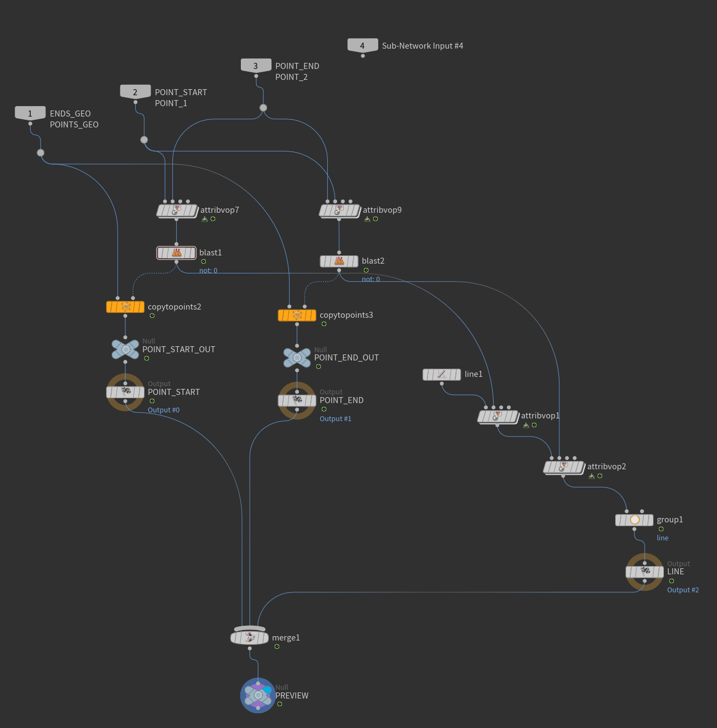Click sub-network input 1 ENDS_GEO
The width and height of the screenshot is (717, 728).
pos(30,113)
